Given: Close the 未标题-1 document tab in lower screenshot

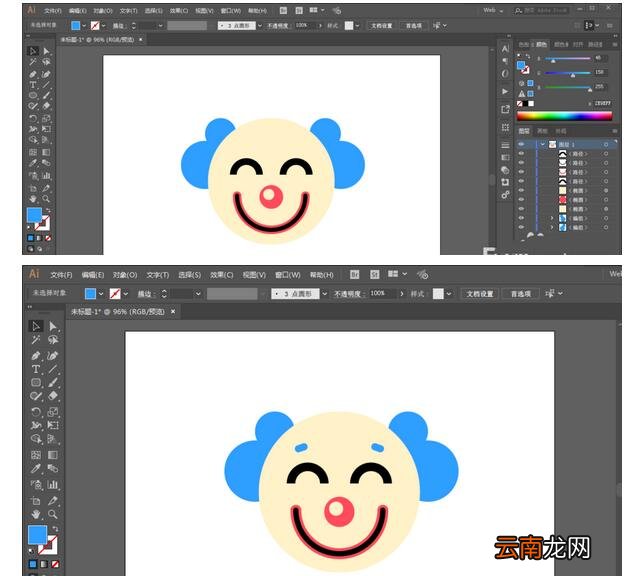Looking at the screenshot, I should click(x=173, y=311).
